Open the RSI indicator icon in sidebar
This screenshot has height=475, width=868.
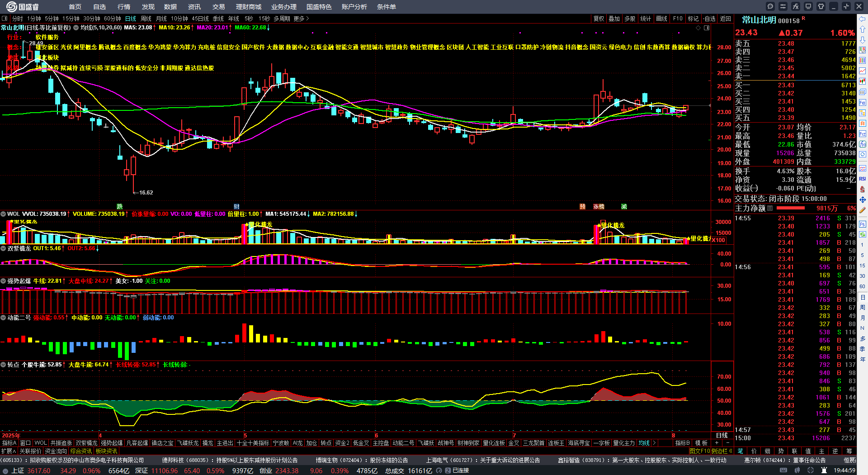point(863,179)
